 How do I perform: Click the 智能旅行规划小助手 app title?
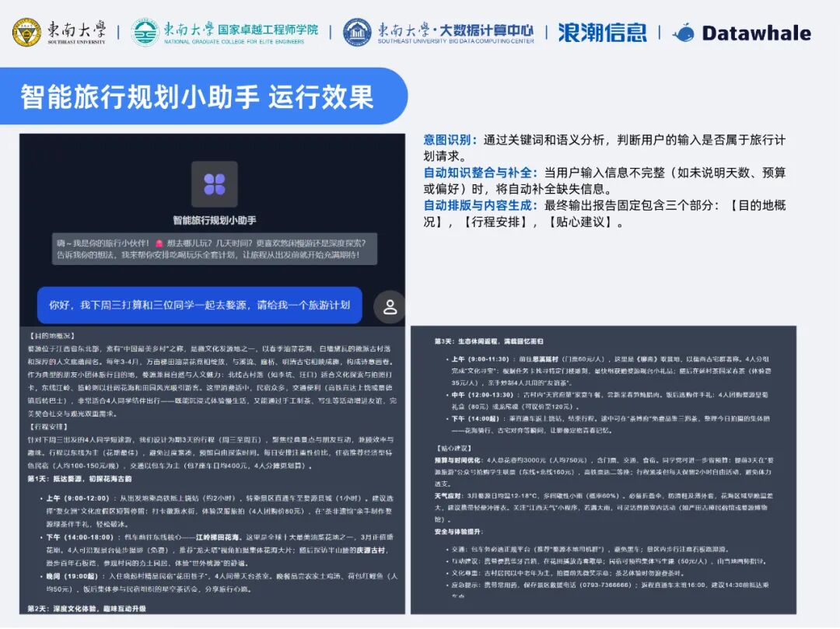tap(214, 221)
